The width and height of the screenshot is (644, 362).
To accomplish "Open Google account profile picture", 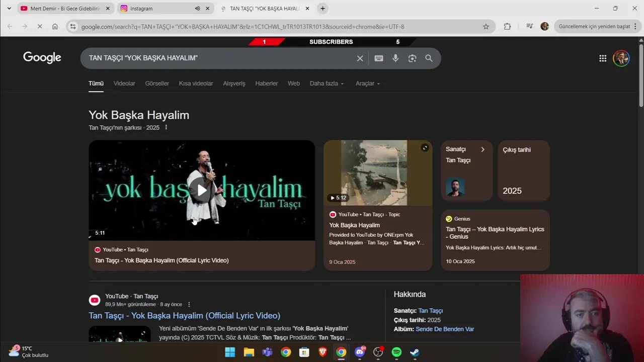I will (x=621, y=58).
